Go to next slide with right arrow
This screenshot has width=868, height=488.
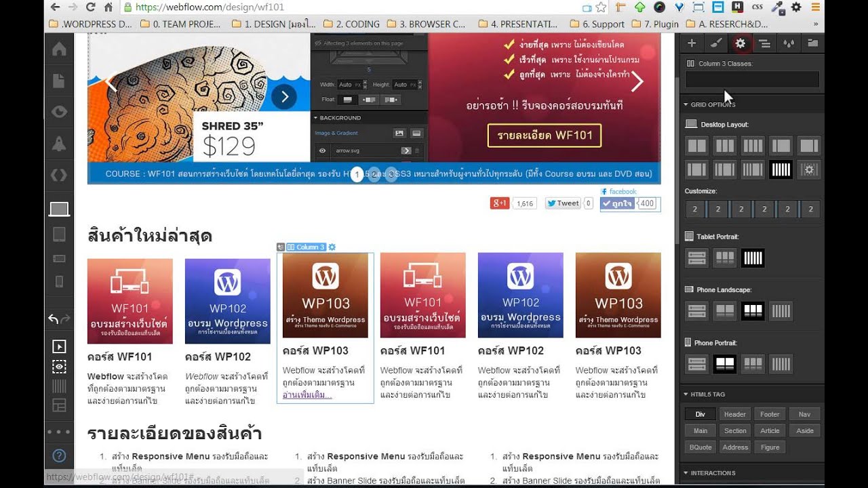coord(637,83)
